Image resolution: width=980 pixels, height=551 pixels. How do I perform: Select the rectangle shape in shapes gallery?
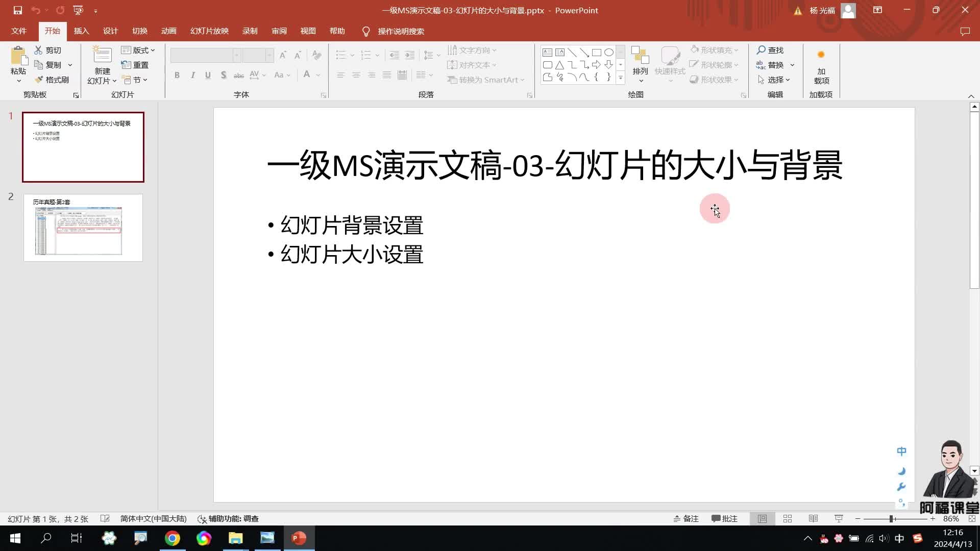596,52
